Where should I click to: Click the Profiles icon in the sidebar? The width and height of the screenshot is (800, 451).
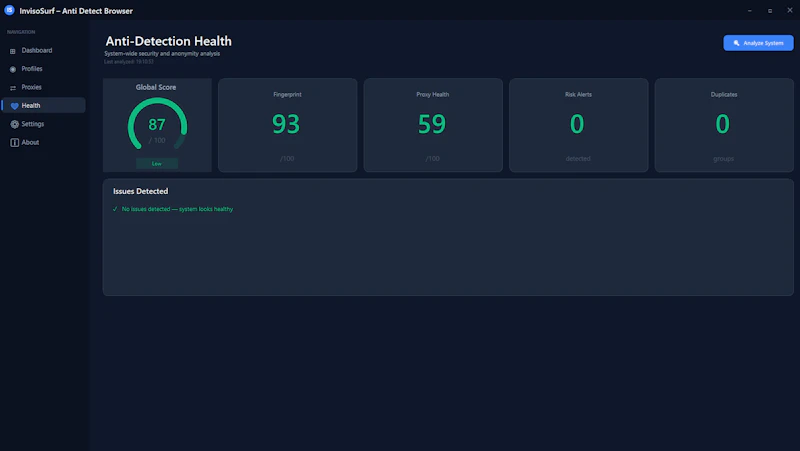point(13,69)
